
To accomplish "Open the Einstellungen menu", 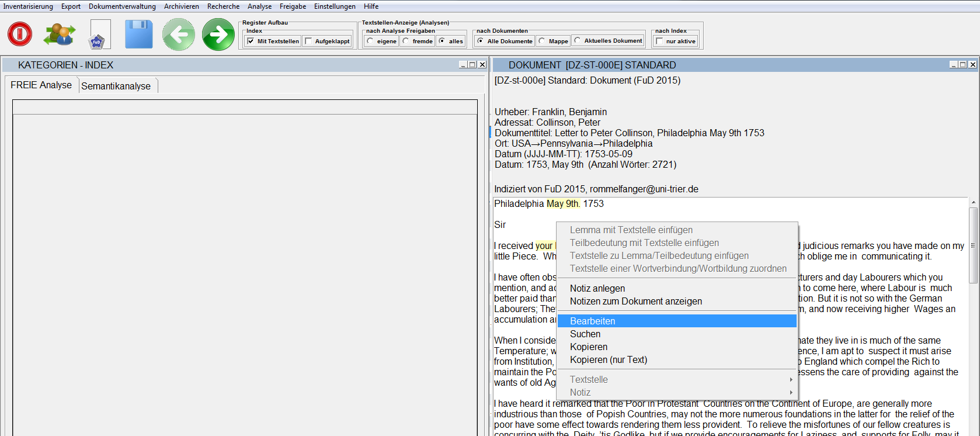I will point(335,6).
